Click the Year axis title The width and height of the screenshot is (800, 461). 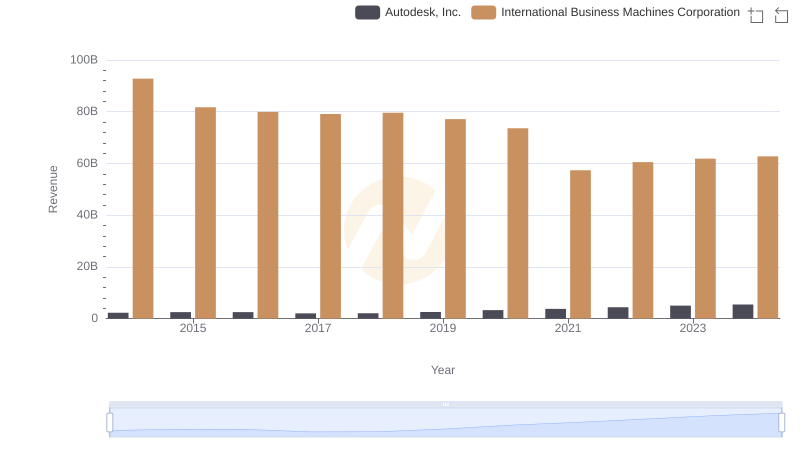[443, 370]
